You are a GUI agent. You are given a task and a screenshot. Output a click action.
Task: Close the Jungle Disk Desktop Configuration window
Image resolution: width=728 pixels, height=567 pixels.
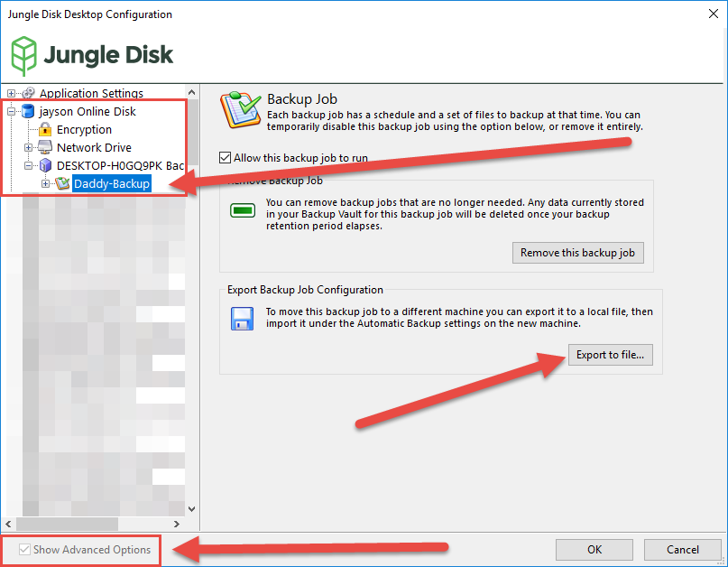tap(714, 14)
